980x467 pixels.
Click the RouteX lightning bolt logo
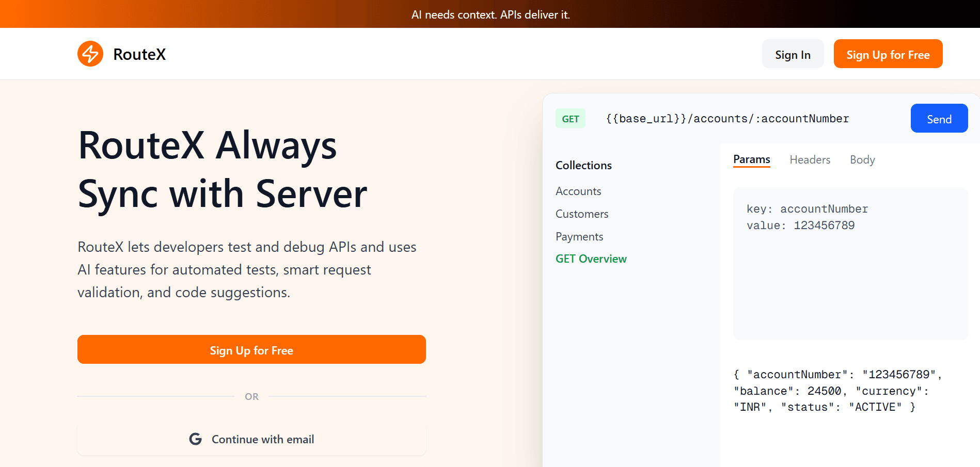click(x=90, y=54)
